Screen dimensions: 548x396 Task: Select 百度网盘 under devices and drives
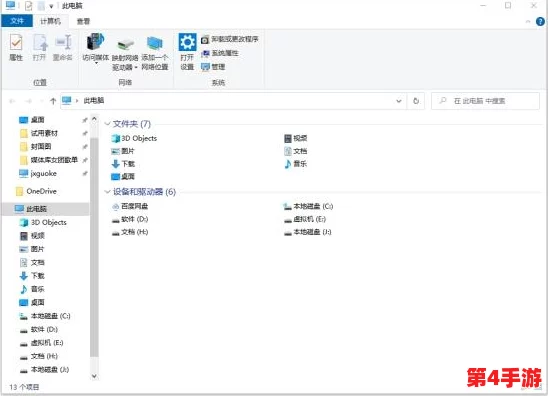click(130, 206)
